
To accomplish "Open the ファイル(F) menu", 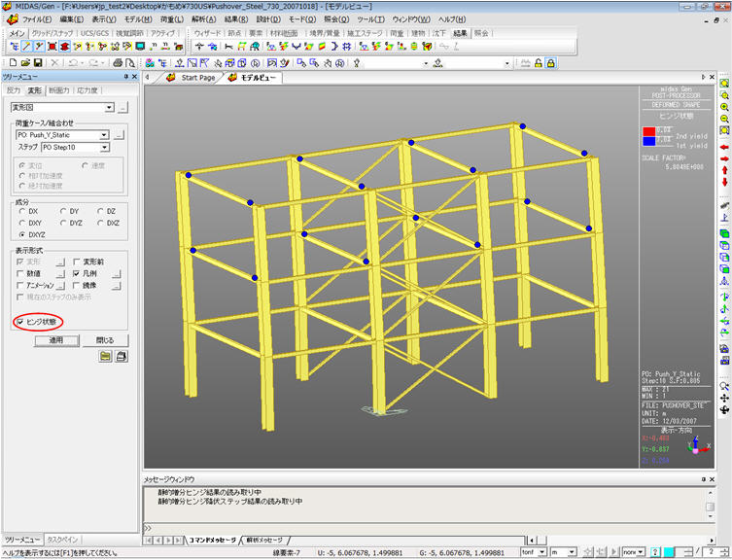I will point(37,19).
